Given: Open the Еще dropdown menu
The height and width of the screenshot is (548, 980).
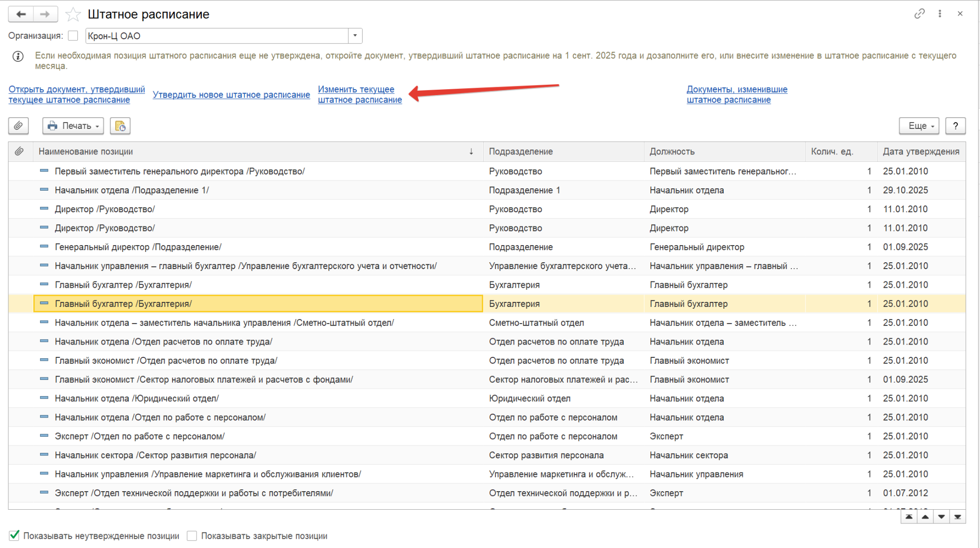Looking at the screenshot, I should pyautogui.click(x=919, y=126).
